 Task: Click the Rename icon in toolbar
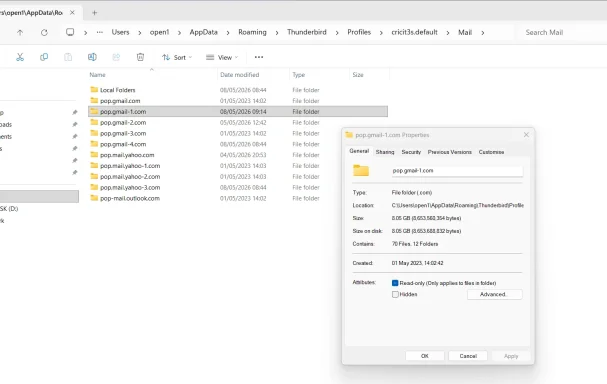tap(92, 57)
